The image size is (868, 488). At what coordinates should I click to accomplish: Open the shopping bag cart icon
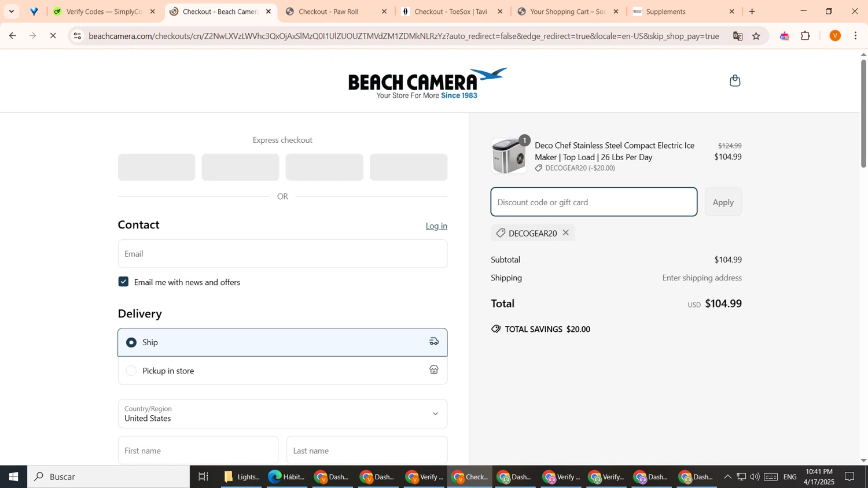pyautogui.click(x=735, y=81)
